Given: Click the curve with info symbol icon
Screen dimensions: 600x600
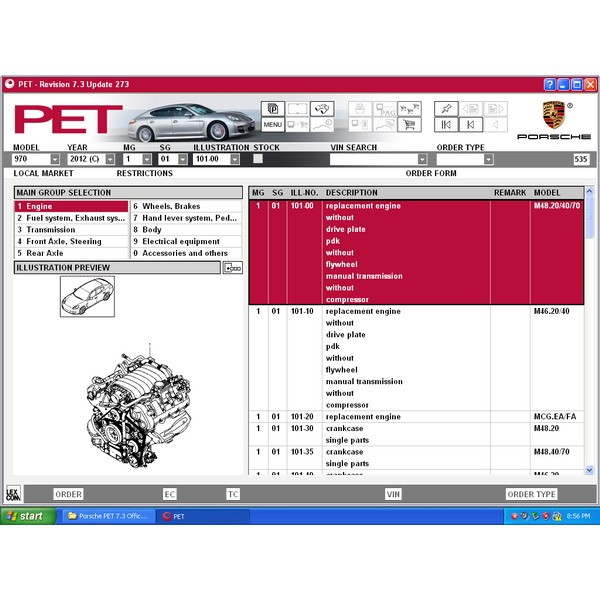Looking at the screenshot, I should coord(322,124).
